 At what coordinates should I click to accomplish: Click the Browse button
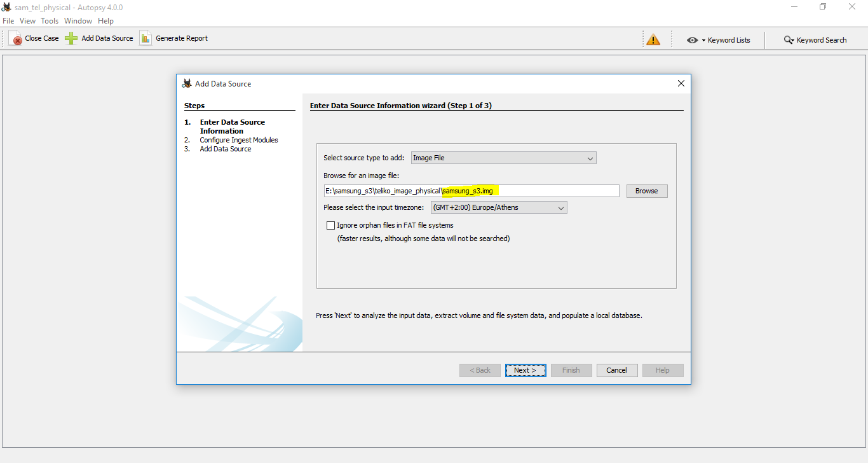tap(647, 191)
